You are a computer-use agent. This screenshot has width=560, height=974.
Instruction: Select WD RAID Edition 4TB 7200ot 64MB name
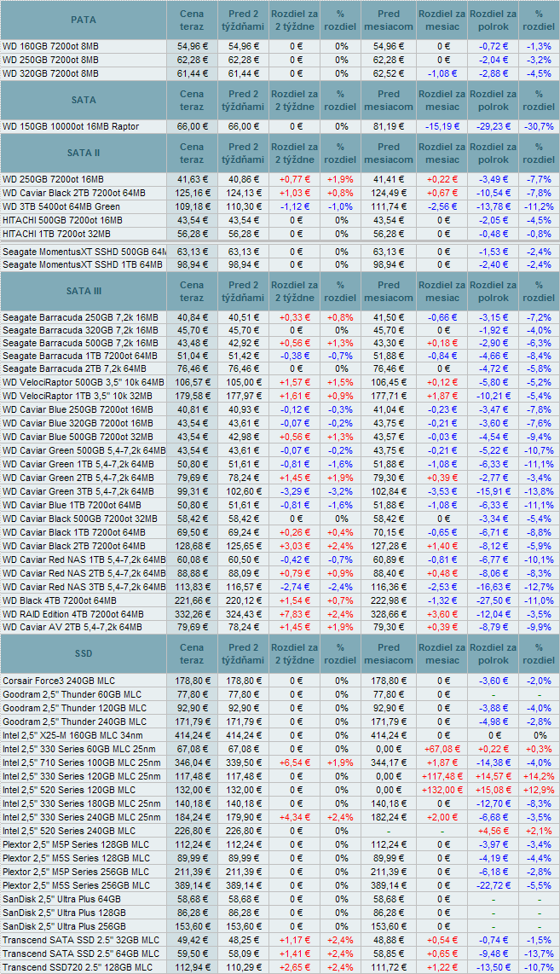[x=73, y=614]
